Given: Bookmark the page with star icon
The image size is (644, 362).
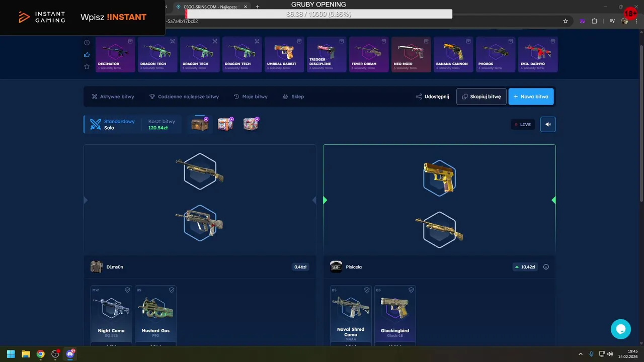Looking at the screenshot, I should point(566,21).
